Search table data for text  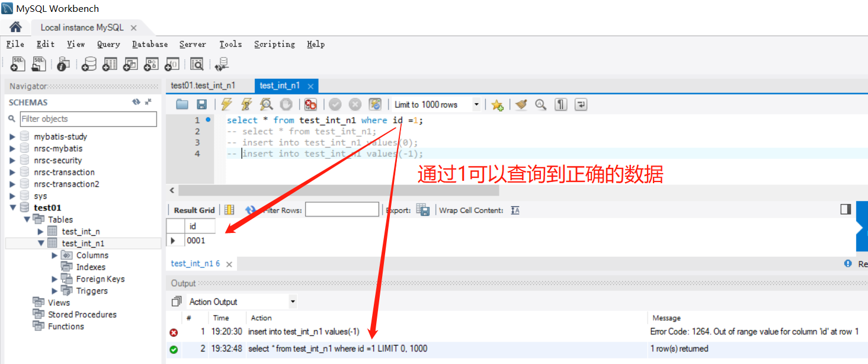[197, 64]
